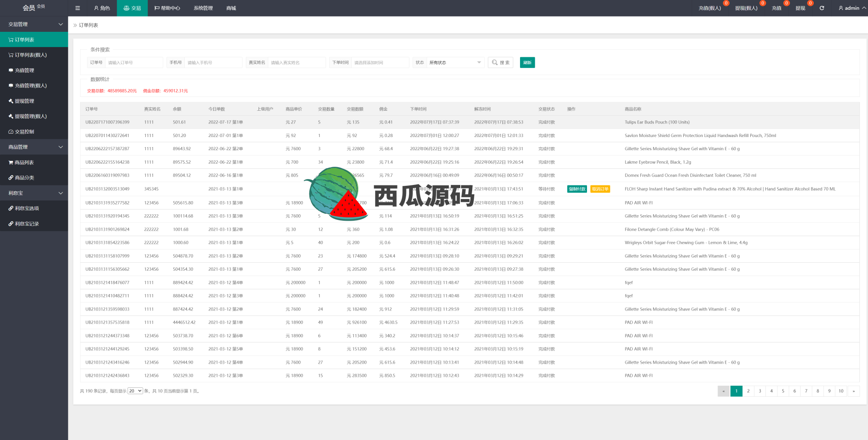This screenshot has height=440, width=868.
Task: Click balance value 4446512.42
Action: pyautogui.click(x=184, y=322)
